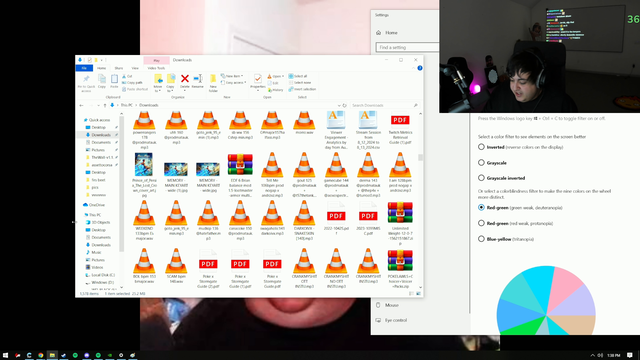The image size is (640, 360).
Task: Click the Paste clipboard icon
Action: (114, 78)
